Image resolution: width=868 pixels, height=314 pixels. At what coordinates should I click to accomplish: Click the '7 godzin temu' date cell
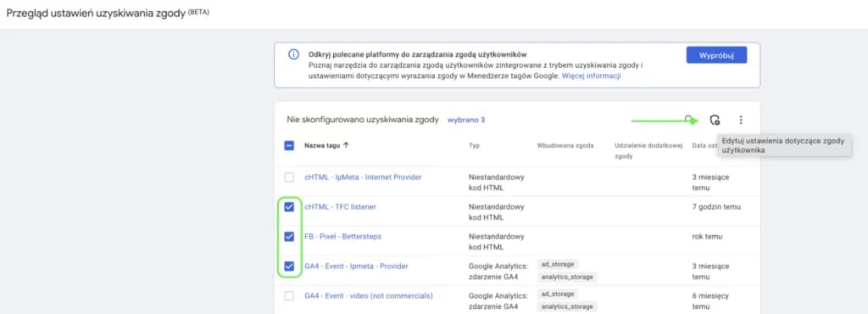pyautogui.click(x=715, y=207)
